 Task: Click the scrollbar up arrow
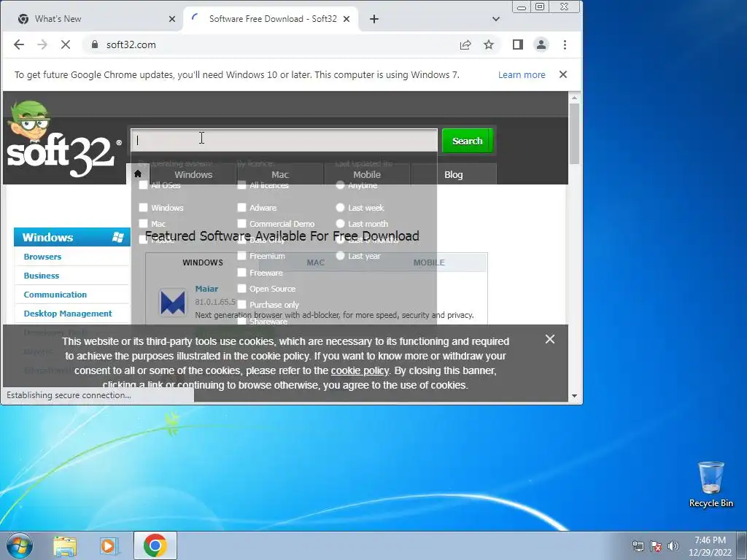[x=574, y=98]
